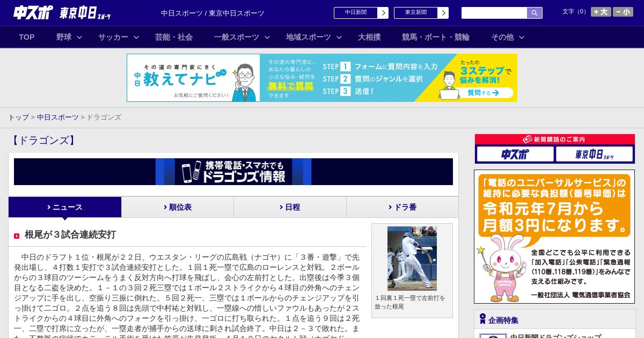Image resolution: width=644 pixels, height=338 pixels.
Task: Click the 教えてナビ banner ad
Action: tap(322, 78)
